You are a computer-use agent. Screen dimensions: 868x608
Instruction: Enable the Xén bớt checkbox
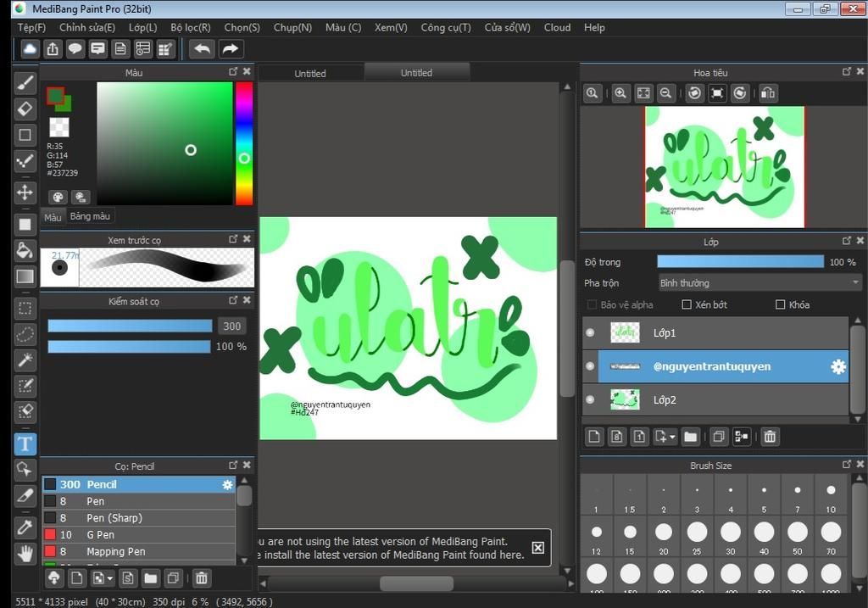pyautogui.click(x=687, y=304)
